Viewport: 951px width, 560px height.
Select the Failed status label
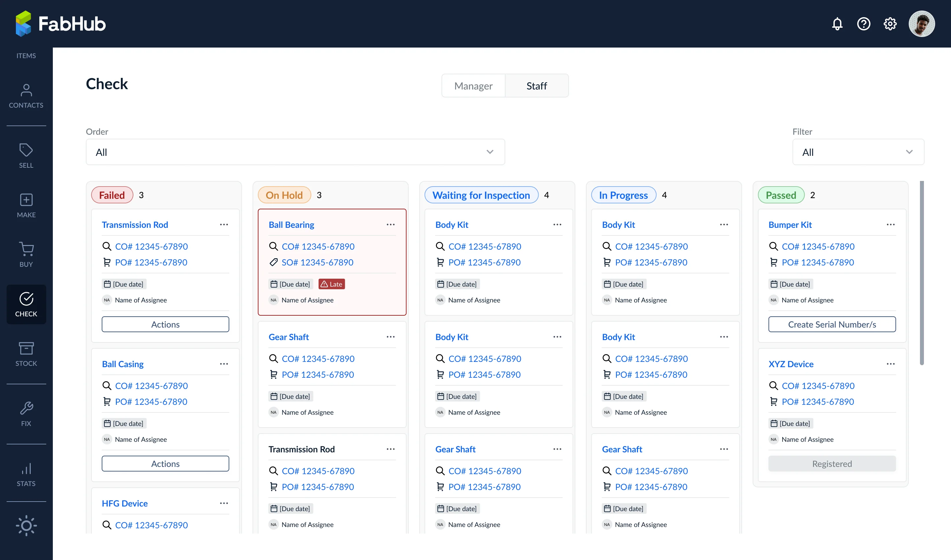point(112,195)
